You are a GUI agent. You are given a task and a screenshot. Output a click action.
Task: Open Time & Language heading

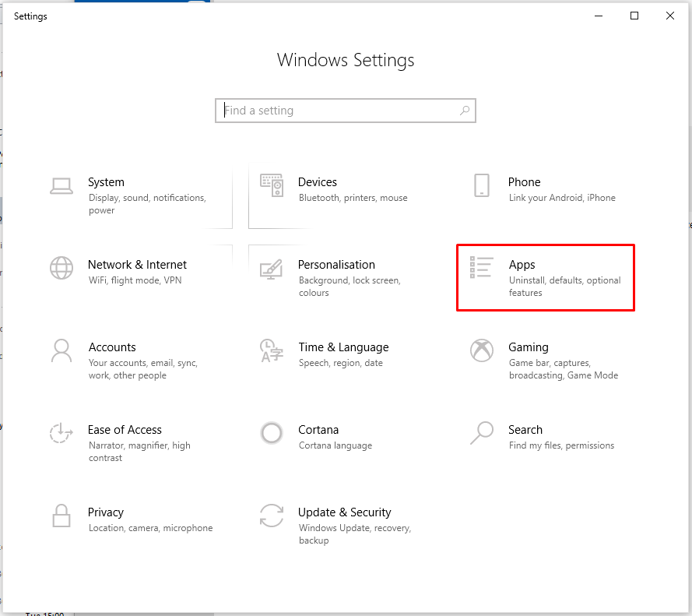click(343, 347)
